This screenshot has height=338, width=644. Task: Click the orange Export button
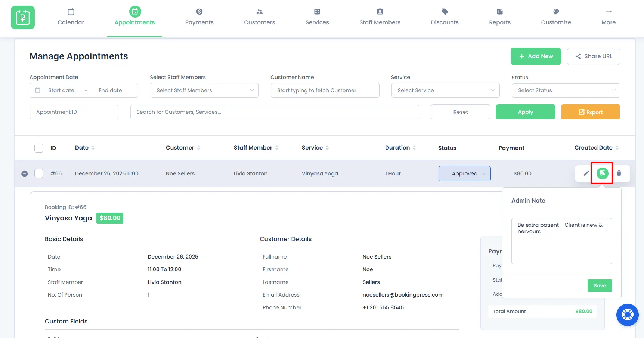click(x=590, y=112)
